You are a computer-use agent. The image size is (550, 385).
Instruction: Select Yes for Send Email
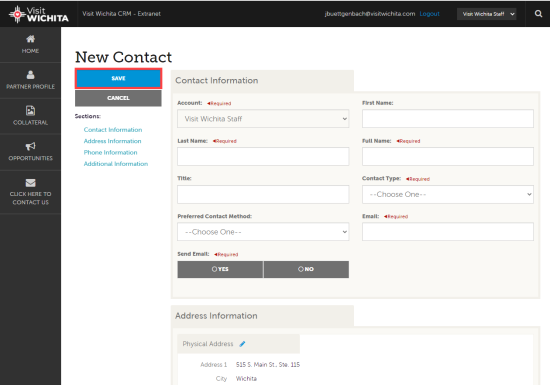[220, 269]
